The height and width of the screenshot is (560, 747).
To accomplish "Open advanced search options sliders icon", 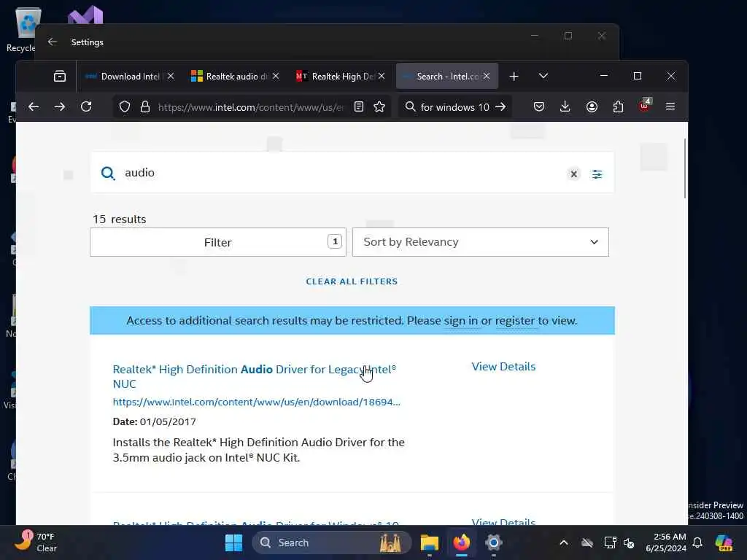I will click(x=597, y=174).
